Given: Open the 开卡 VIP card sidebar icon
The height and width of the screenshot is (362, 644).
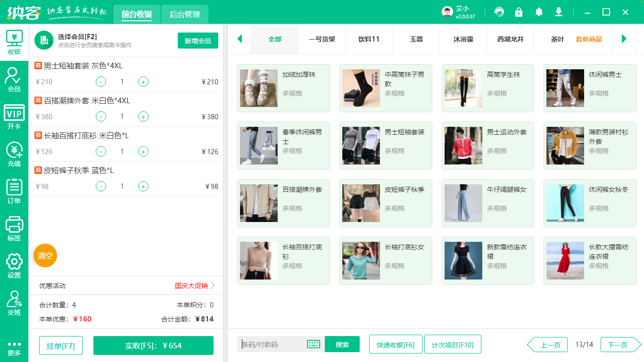Looking at the screenshot, I should pyautogui.click(x=14, y=117).
